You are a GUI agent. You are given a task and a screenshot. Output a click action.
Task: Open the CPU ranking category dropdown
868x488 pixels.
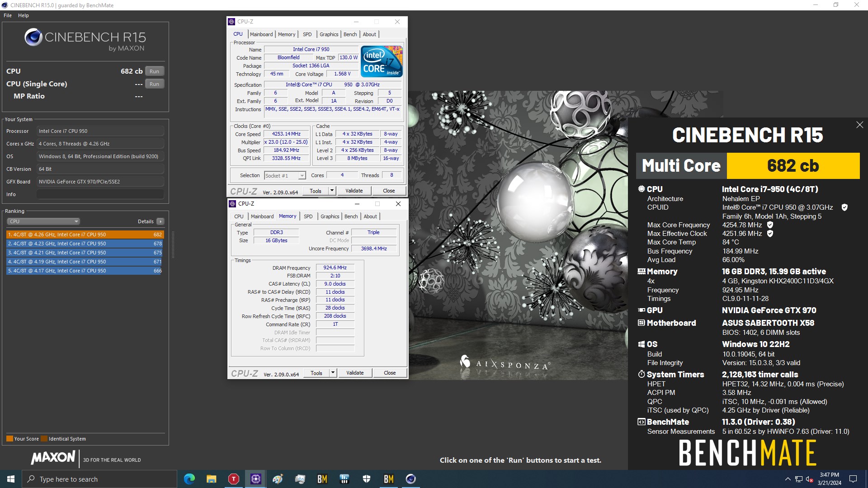(43, 221)
